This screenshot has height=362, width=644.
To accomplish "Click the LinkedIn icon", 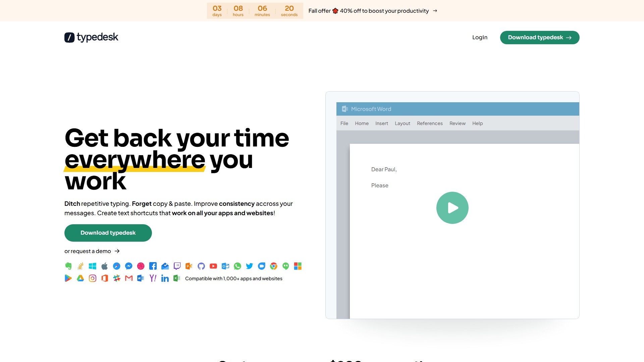I will point(165,278).
